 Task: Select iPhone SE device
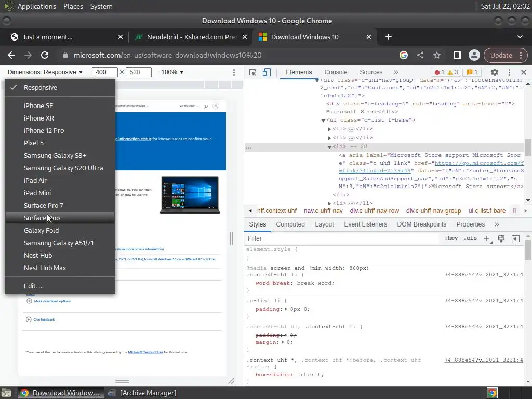click(x=60, y=105)
